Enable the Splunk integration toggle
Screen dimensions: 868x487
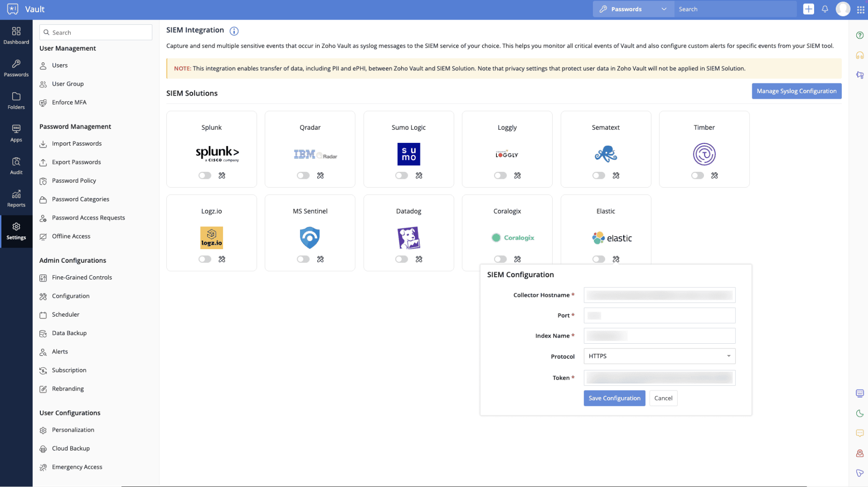205,176
